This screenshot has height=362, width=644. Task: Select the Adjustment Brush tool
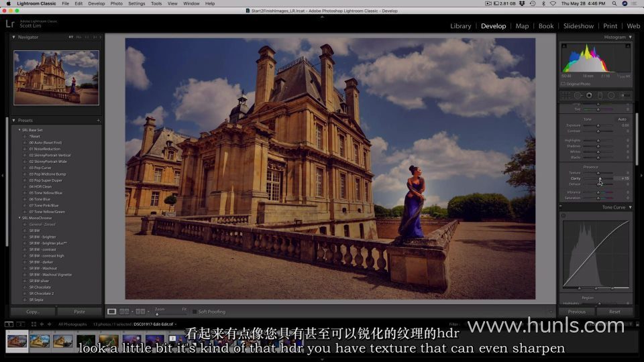point(625,95)
